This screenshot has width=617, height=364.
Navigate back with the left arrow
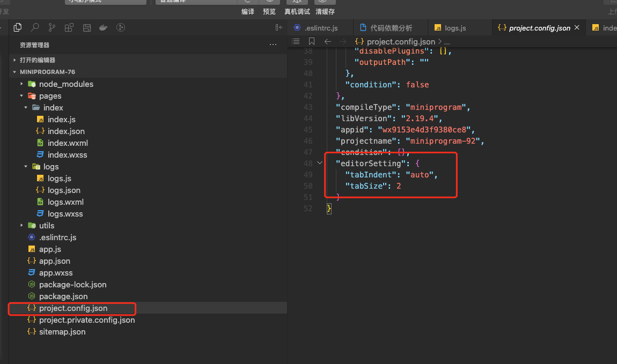[328, 41]
